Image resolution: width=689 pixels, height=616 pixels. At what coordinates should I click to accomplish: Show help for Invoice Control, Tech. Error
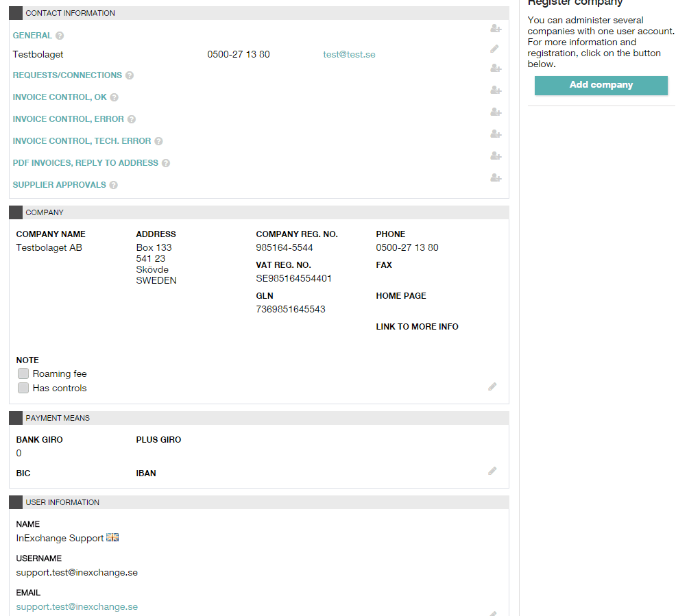(158, 141)
